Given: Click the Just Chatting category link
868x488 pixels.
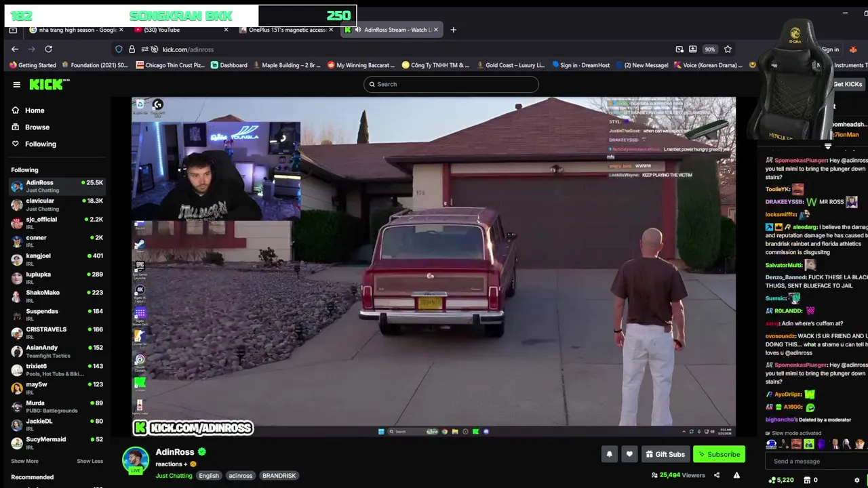Looking at the screenshot, I should click(x=174, y=476).
